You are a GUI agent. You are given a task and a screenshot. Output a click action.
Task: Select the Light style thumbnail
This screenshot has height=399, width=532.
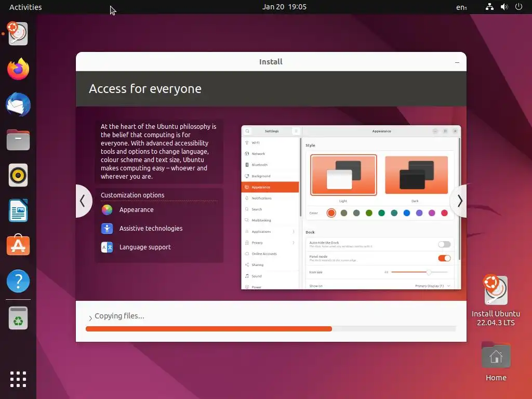tap(343, 175)
